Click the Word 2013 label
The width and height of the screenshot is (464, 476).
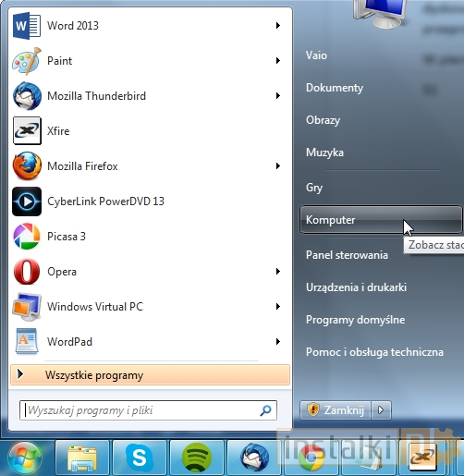pyautogui.click(x=73, y=26)
